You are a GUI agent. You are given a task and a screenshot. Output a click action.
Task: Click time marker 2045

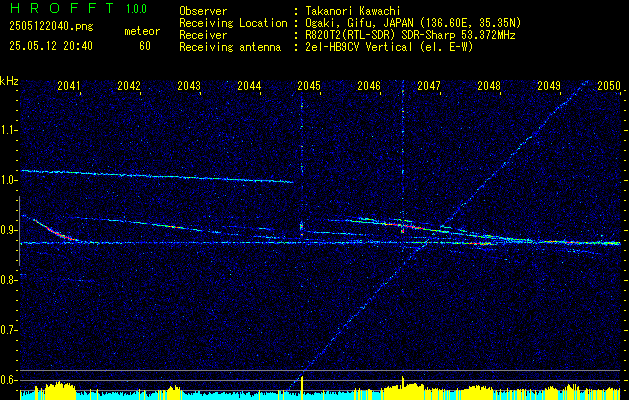point(309,86)
